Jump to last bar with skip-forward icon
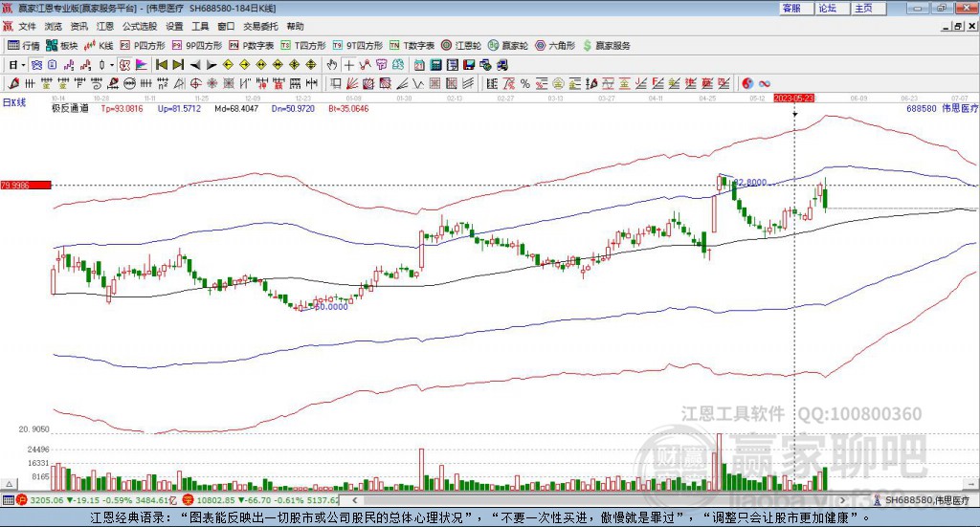The width and height of the screenshot is (980, 527). (178, 65)
